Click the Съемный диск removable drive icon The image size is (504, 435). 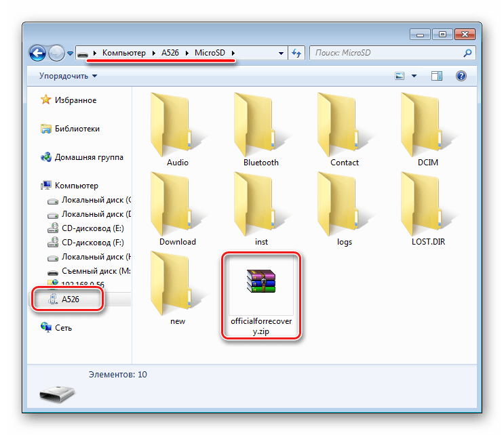pyautogui.click(x=53, y=272)
